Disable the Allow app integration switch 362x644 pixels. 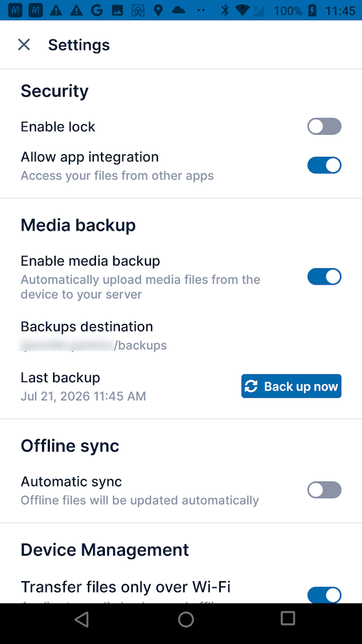(x=324, y=165)
